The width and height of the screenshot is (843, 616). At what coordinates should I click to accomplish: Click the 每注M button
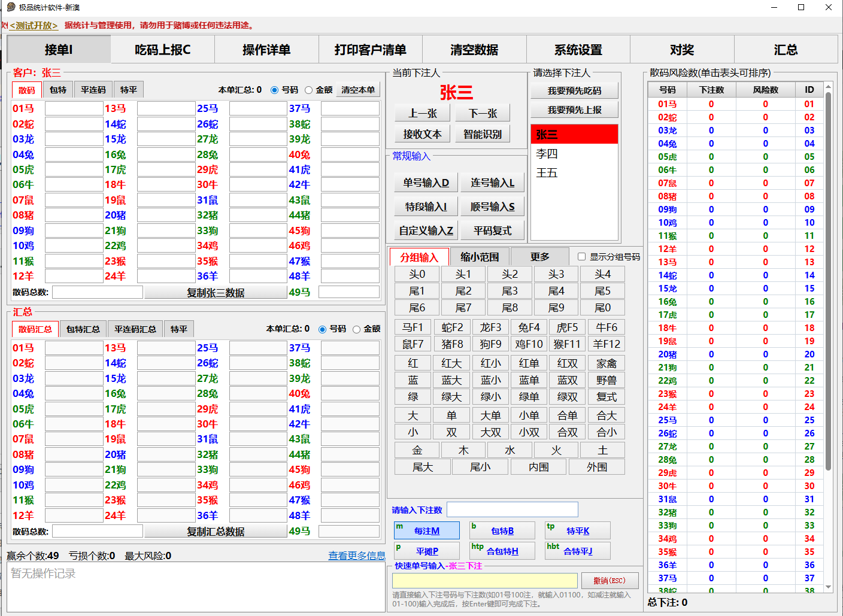click(427, 531)
